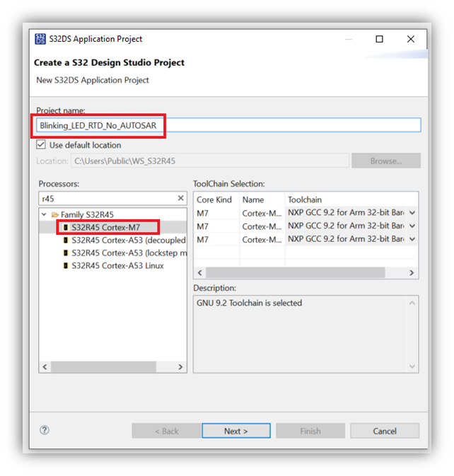
Task: Click the S32R45 Cortex-A53 Linux chip icon
Action: (66, 266)
